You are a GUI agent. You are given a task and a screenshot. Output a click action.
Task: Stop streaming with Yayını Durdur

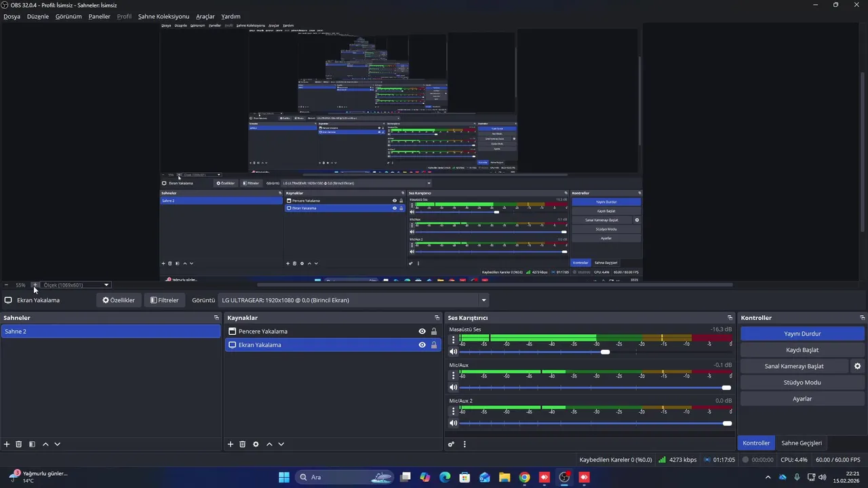[802, 333]
